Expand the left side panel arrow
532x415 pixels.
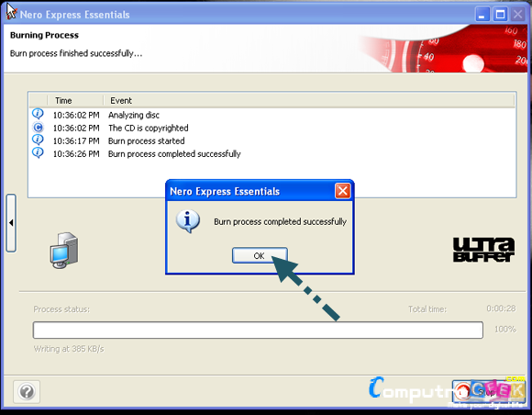pos(11,223)
